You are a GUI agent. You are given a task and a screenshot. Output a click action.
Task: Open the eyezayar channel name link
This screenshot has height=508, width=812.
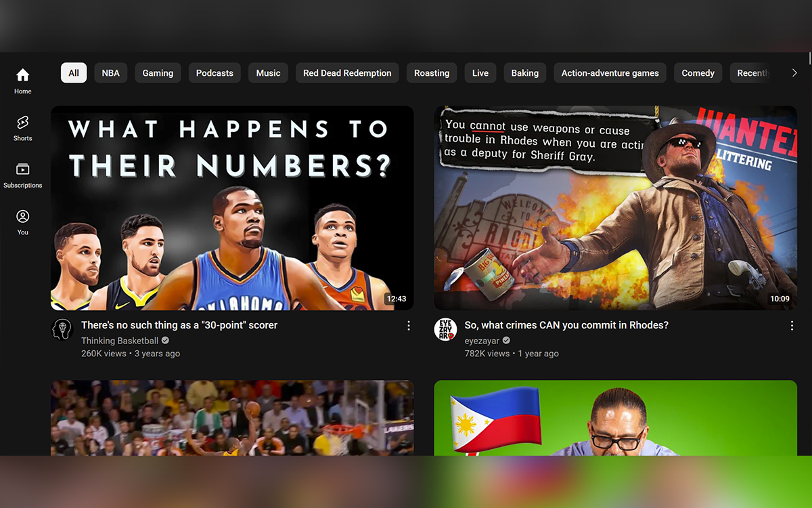coord(481,341)
